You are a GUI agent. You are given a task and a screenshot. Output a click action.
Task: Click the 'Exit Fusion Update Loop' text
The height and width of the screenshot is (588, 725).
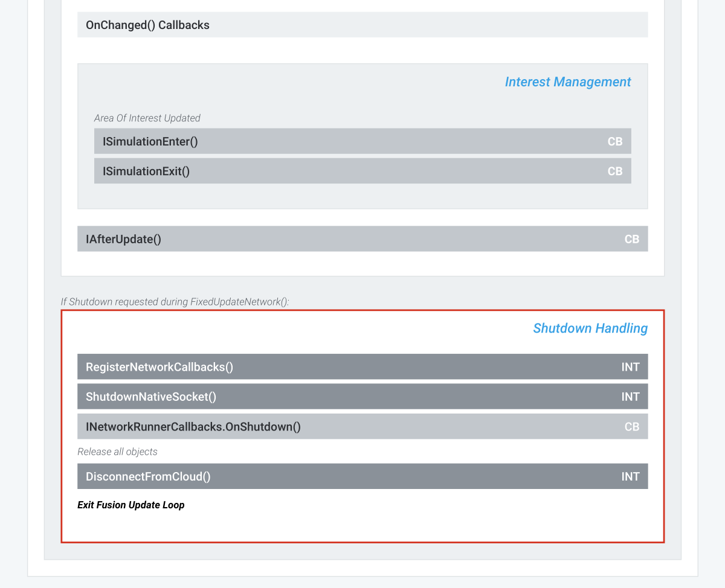point(131,505)
